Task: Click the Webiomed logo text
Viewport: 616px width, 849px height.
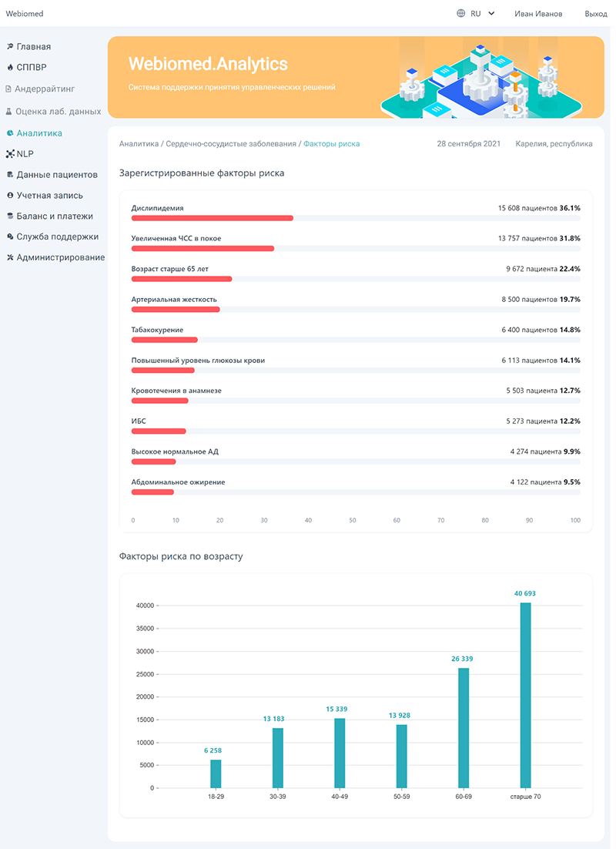Action: [25, 14]
